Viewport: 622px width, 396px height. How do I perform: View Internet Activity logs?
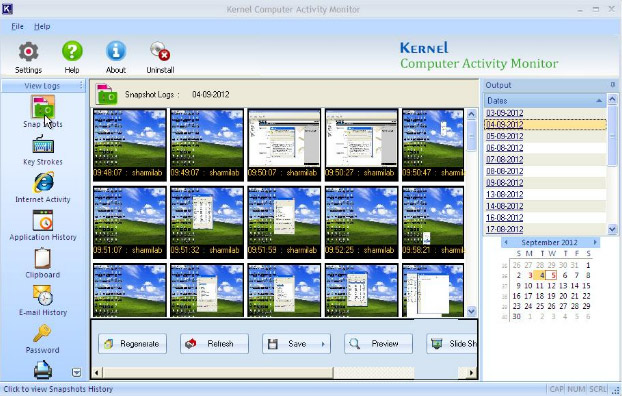pyautogui.click(x=43, y=183)
